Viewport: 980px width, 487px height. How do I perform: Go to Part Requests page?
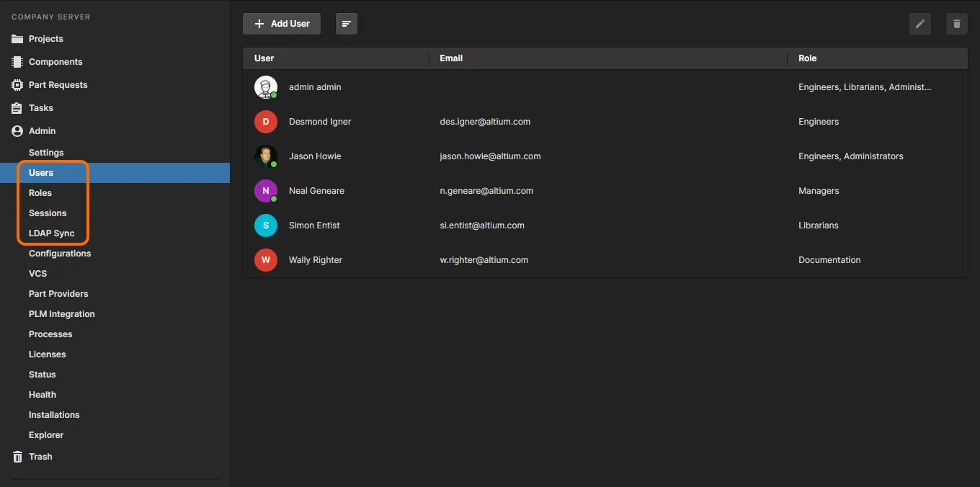(58, 85)
